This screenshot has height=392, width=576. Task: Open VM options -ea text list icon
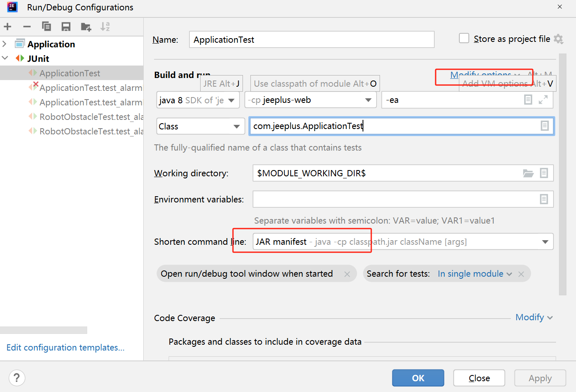(x=528, y=100)
